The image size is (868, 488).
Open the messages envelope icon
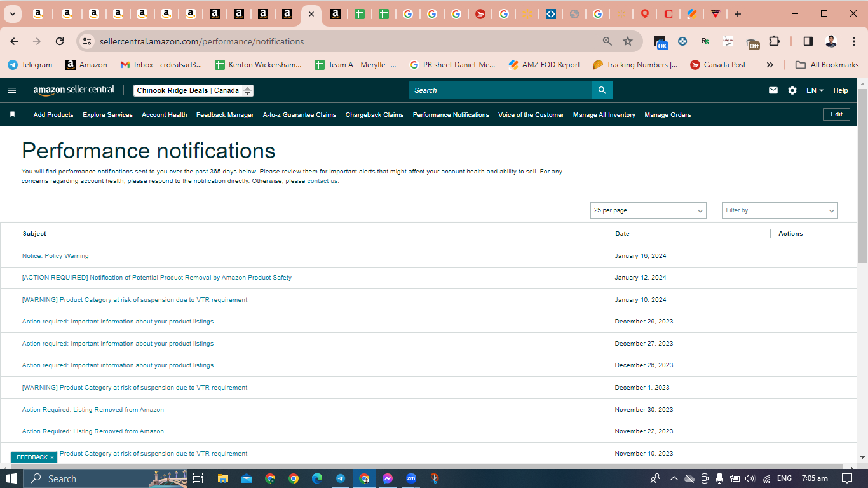pyautogui.click(x=773, y=90)
